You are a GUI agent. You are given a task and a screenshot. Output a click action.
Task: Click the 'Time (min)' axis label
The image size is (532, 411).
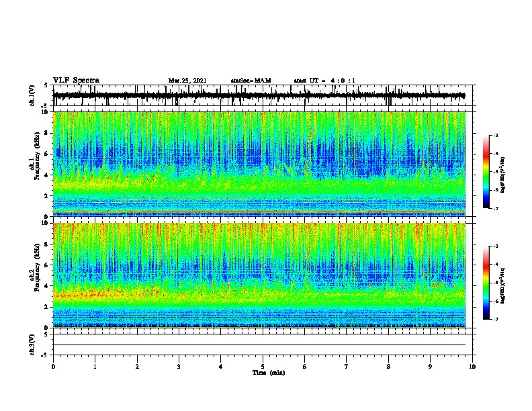[269, 373]
